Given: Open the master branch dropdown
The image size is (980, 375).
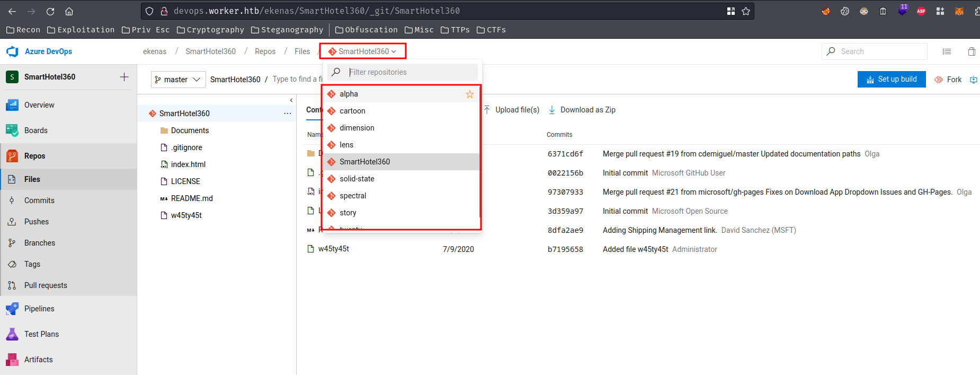Looking at the screenshot, I should [178, 80].
